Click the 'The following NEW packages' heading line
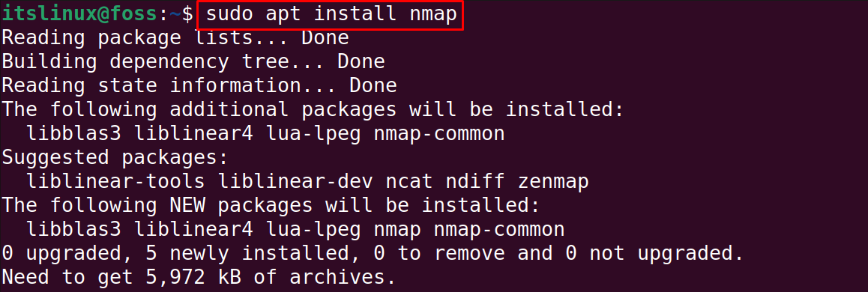868x292 pixels. point(271,205)
